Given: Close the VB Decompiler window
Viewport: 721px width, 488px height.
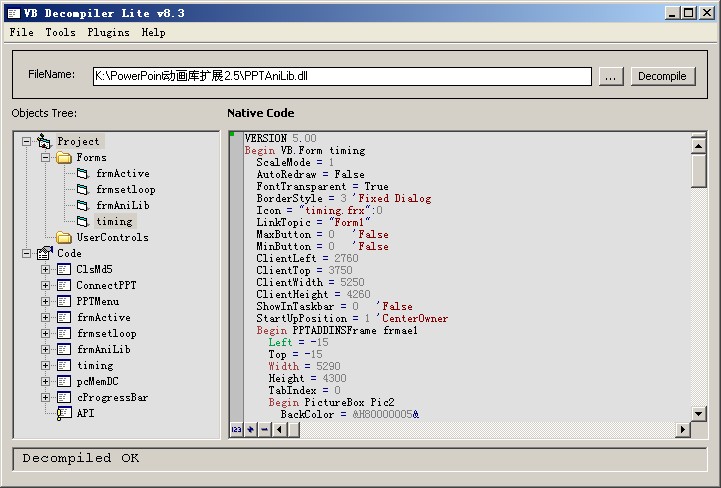Looking at the screenshot, I should (x=707, y=13).
